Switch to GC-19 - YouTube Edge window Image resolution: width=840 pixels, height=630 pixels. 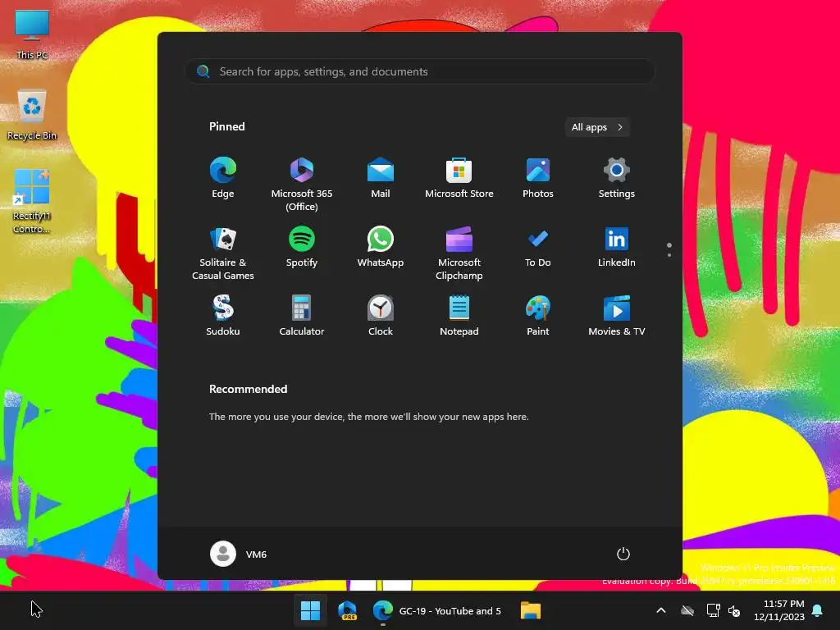[437, 610]
